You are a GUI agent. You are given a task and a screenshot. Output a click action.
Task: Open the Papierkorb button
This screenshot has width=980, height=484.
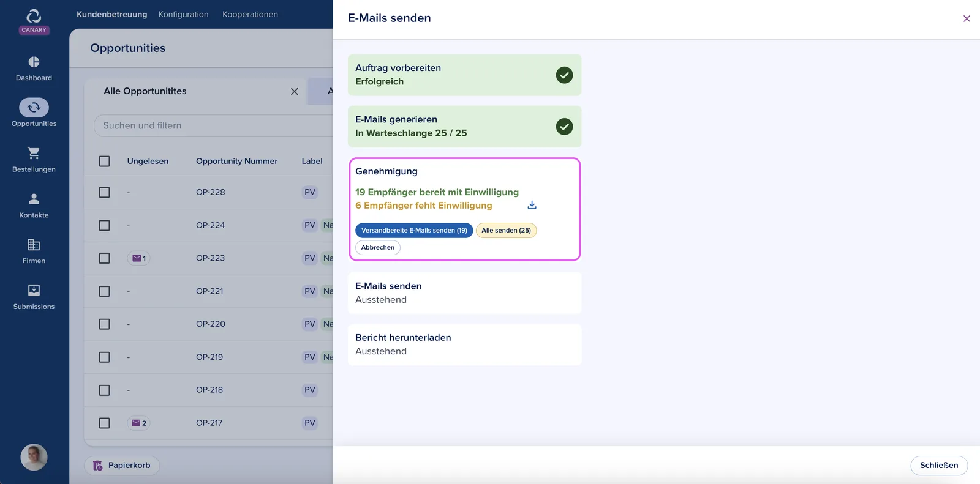[122, 466]
